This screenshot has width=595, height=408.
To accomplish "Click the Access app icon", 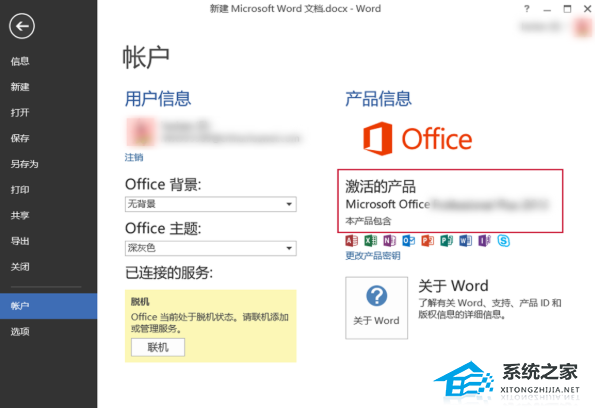I will coord(351,241).
